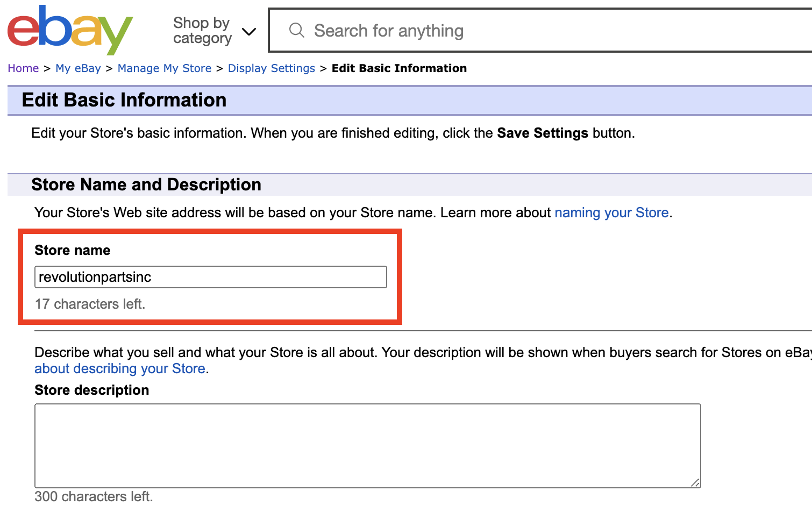Open the My eBay breadcrumb link
812x512 pixels.
coord(78,68)
